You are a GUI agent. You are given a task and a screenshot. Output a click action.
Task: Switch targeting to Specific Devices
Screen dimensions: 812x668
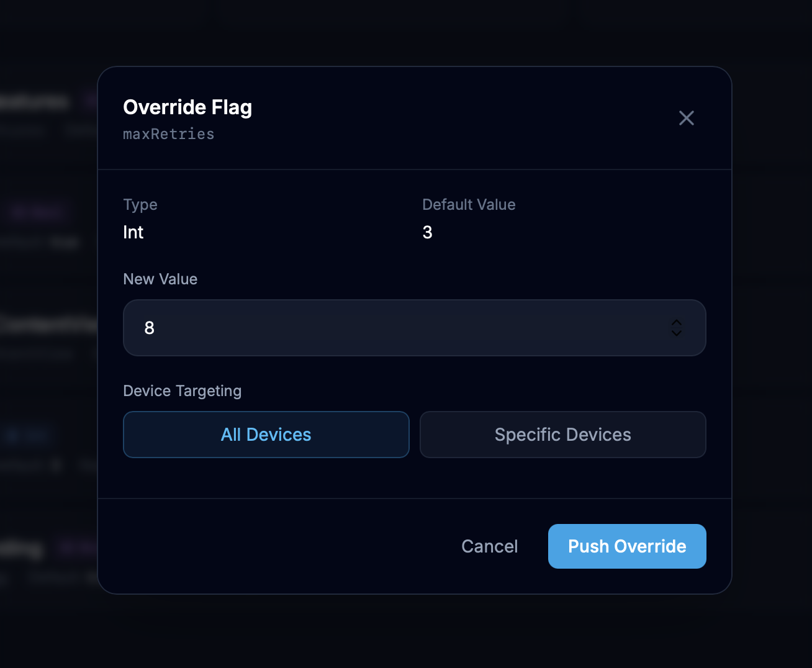(x=563, y=435)
